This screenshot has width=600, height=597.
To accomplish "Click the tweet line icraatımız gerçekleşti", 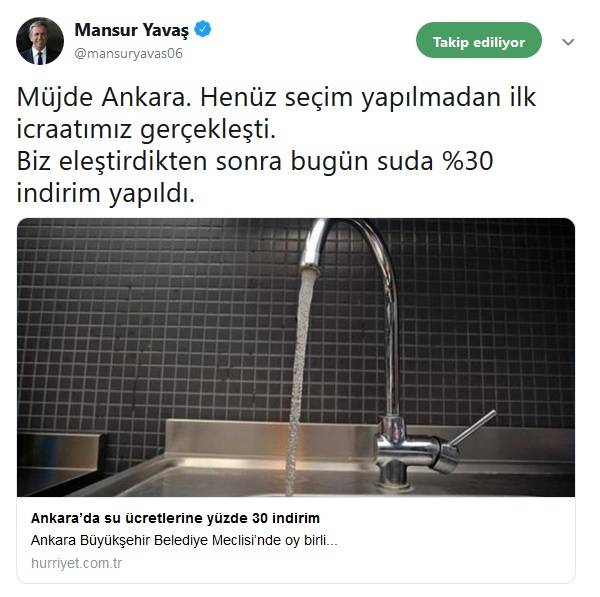I will click(x=146, y=129).
